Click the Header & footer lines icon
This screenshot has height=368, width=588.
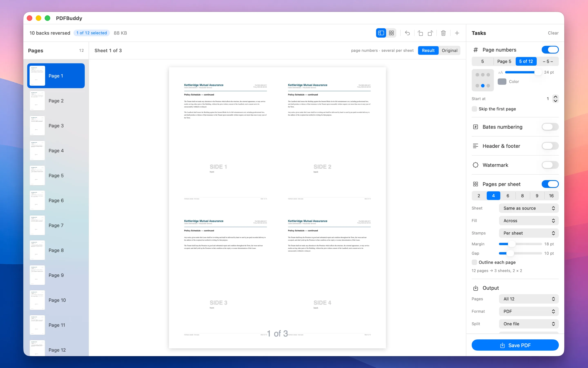476,146
